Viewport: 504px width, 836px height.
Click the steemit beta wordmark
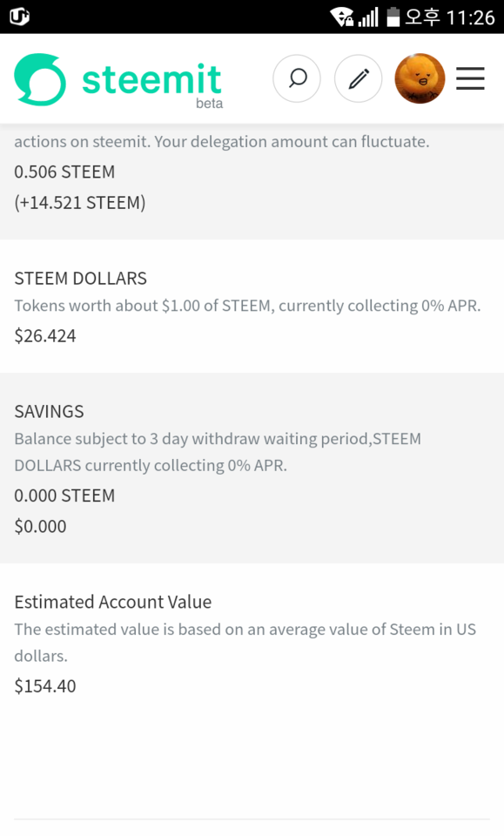pos(152,84)
